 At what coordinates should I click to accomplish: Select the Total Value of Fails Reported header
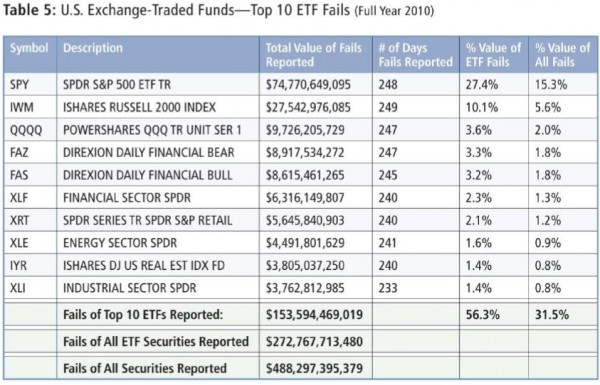[x=314, y=55]
